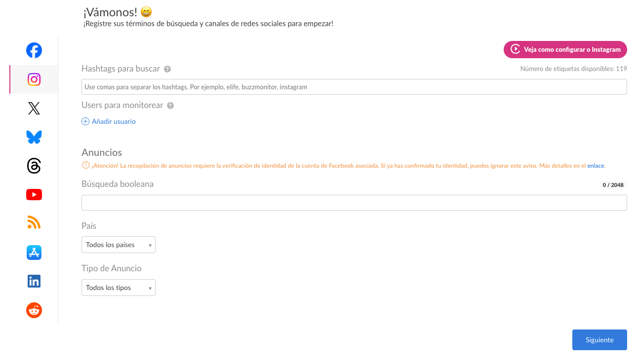Select the Reddit channel icon
Screen dimensions: 637x364
(x=34, y=310)
